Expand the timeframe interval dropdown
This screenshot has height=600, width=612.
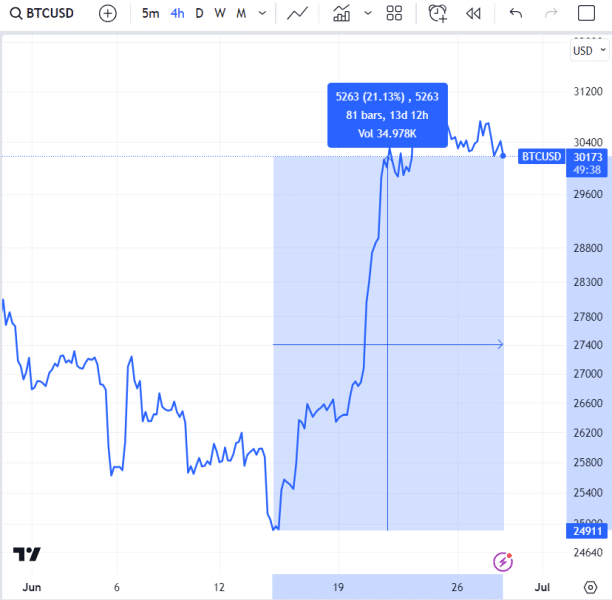pyautogui.click(x=262, y=14)
